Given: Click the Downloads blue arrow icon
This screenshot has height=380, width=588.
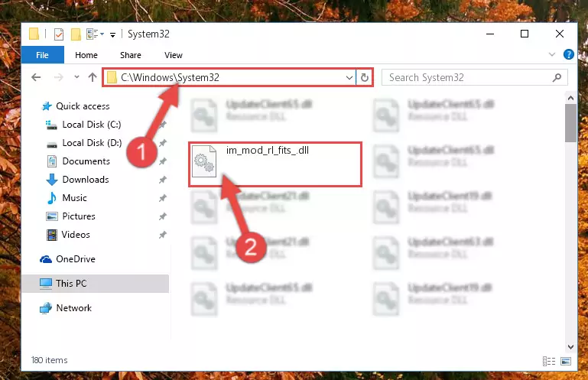Looking at the screenshot, I should point(52,180).
